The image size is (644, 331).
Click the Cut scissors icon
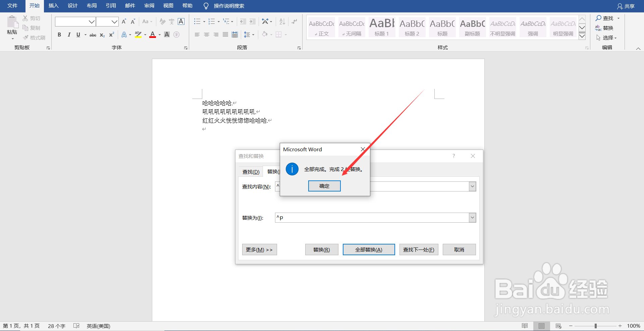tap(25, 18)
